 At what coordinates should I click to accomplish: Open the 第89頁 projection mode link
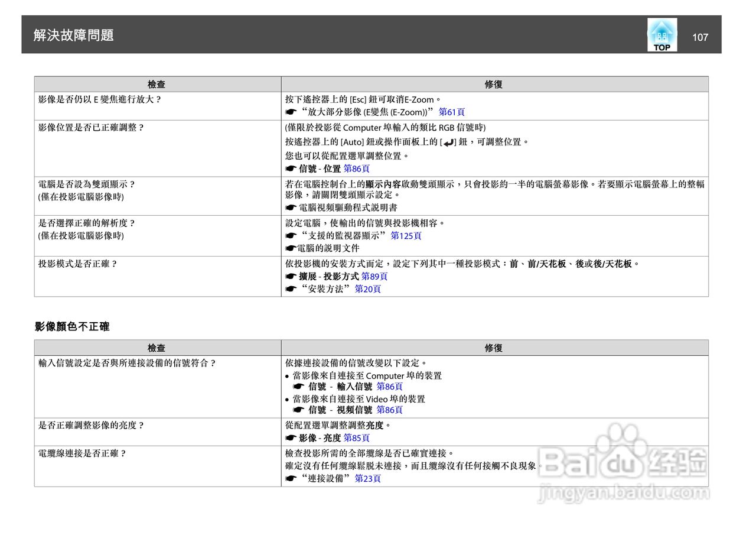374,276
